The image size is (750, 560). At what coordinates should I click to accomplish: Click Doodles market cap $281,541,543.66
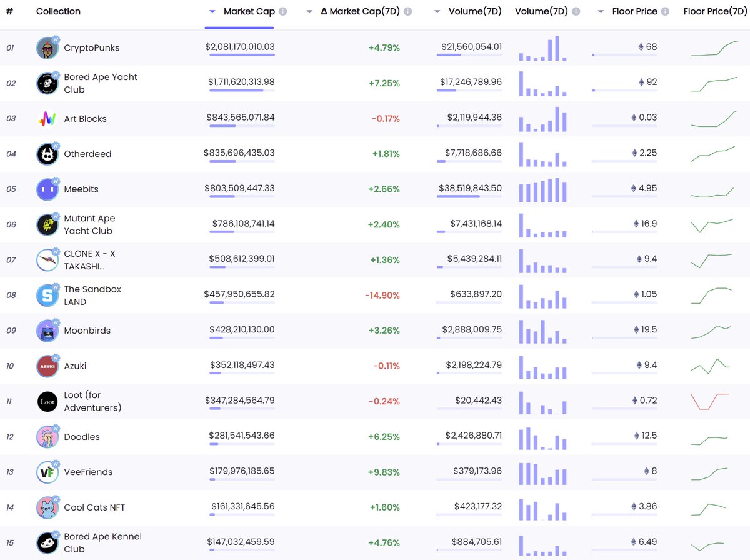(x=242, y=436)
